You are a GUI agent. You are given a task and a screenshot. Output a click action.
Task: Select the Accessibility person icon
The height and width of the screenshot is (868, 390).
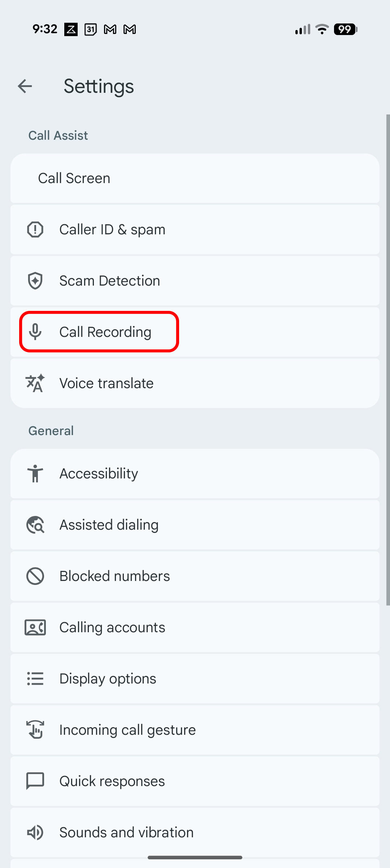click(35, 473)
